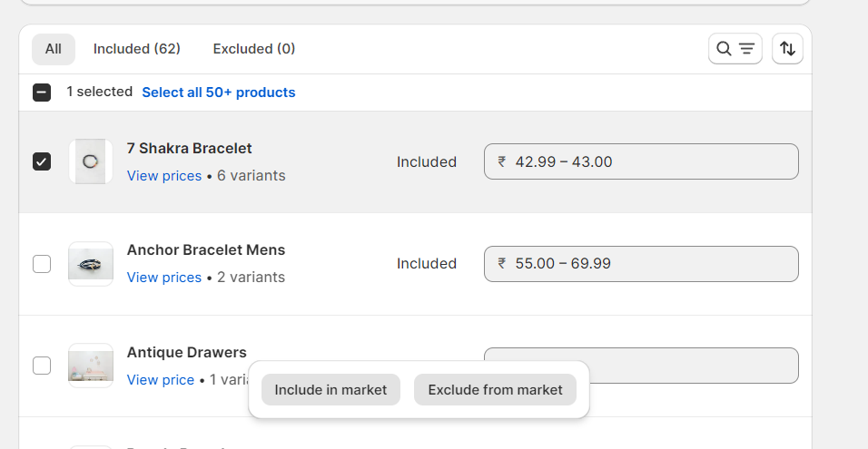Click the 55.00 – 69.99 price field
Viewport: 868px width, 449px height.
641,264
